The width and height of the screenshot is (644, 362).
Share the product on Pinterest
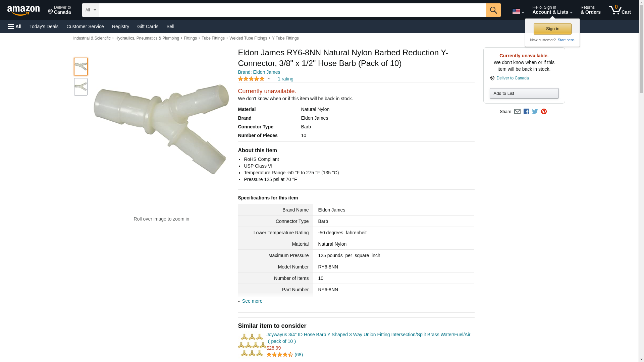[x=544, y=112]
